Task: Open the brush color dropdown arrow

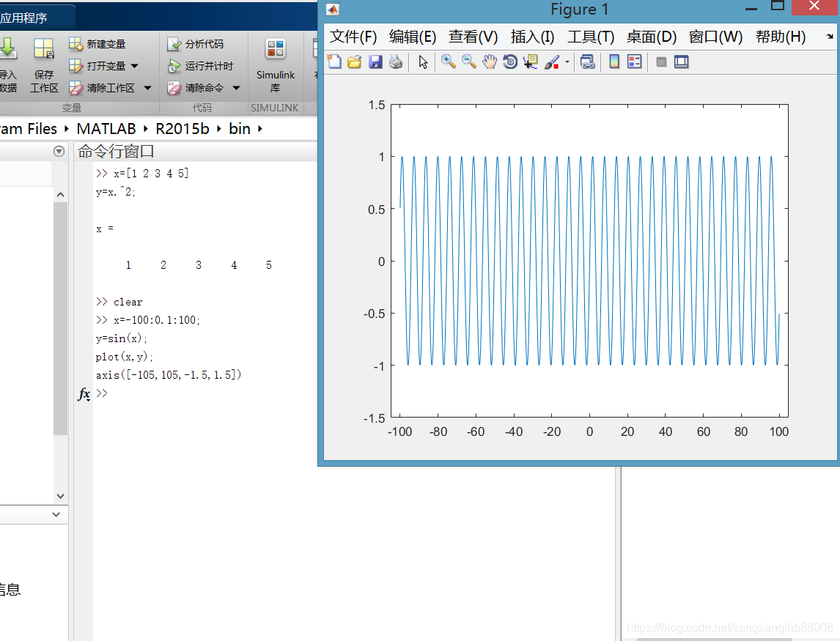Action: [567, 62]
